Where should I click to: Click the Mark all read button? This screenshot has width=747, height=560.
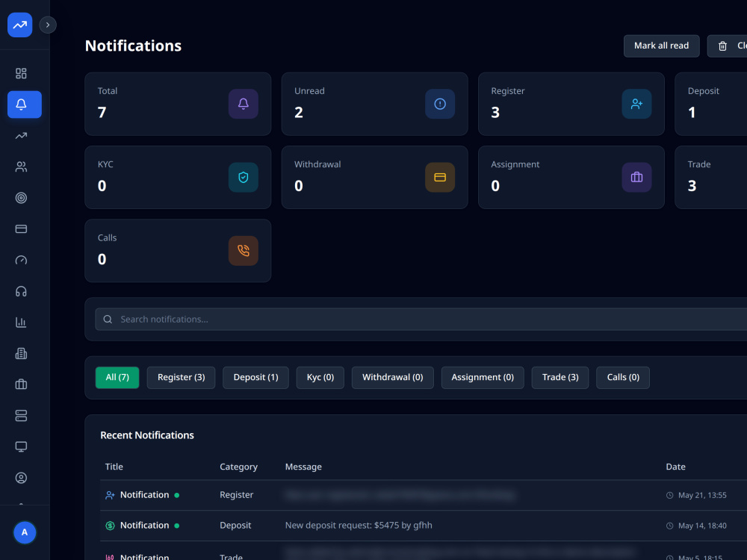click(x=661, y=46)
